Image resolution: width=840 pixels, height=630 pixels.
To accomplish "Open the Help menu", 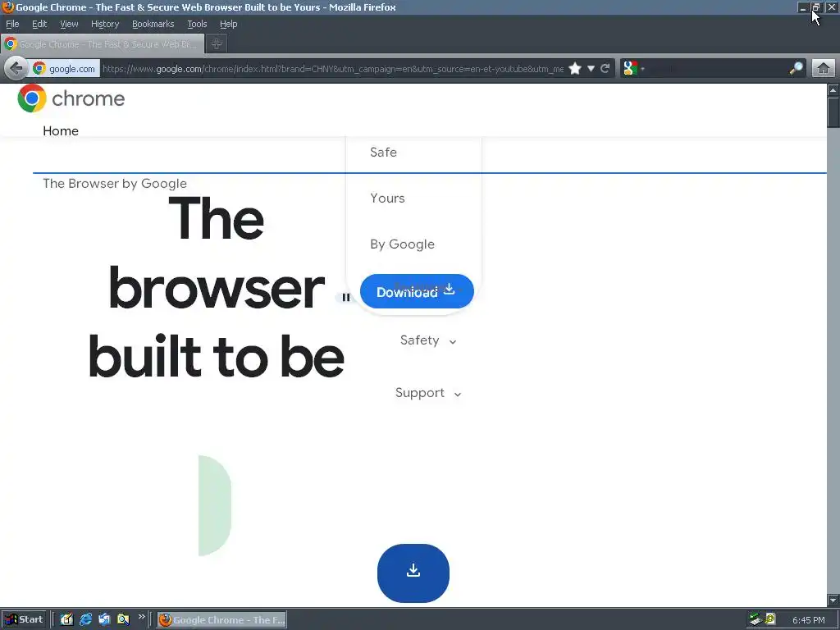I will 229,24.
